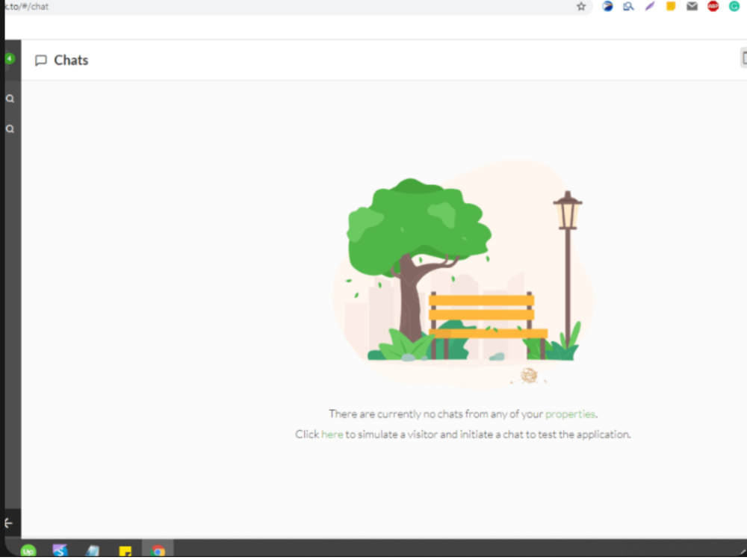Click the green 4 notification badge

click(x=9, y=58)
